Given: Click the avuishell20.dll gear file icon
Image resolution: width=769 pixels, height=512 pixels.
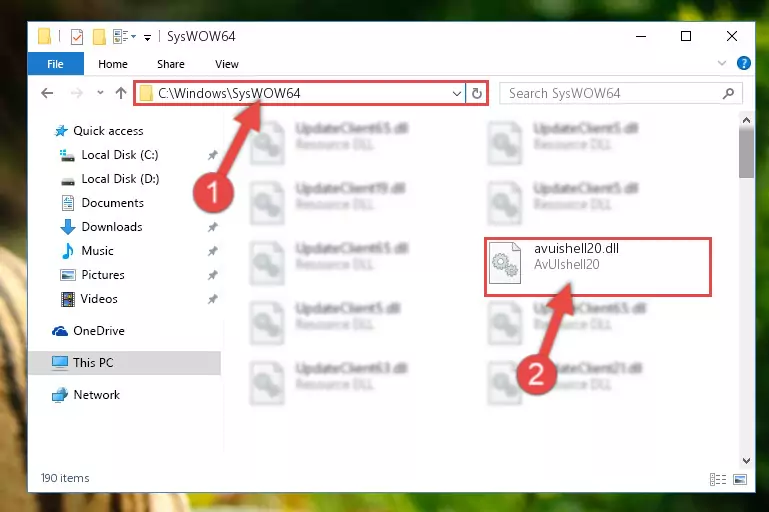Looking at the screenshot, I should (x=505, y=263).
